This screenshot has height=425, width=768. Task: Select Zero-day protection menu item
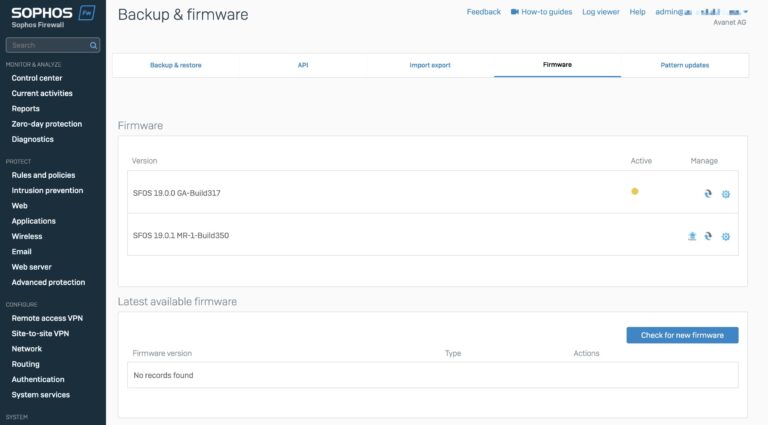click(x=47, y=124)
